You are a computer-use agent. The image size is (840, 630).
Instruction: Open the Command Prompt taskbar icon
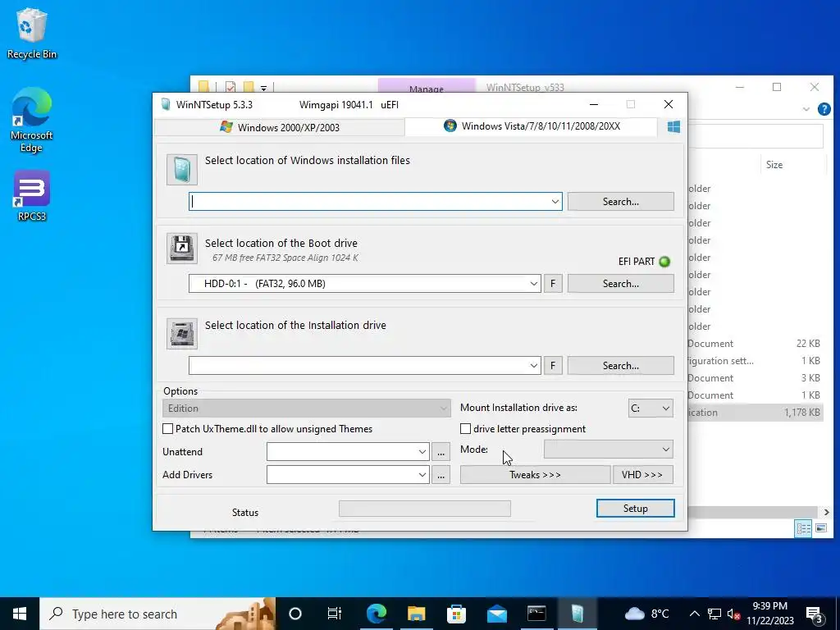tap(536, 614)
